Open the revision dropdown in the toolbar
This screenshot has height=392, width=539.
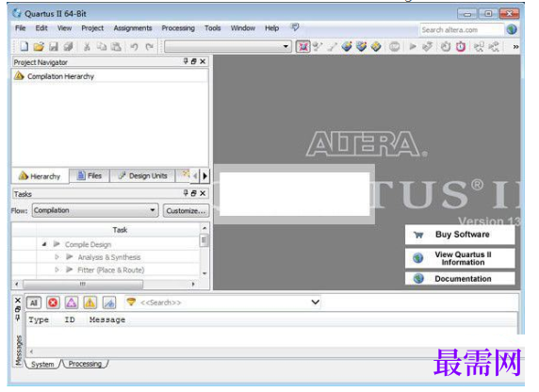coord(286,46)
